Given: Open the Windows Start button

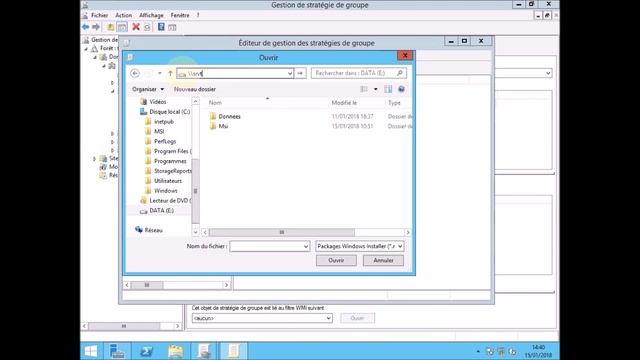Looking at the screenshot, I should point(91,351).
